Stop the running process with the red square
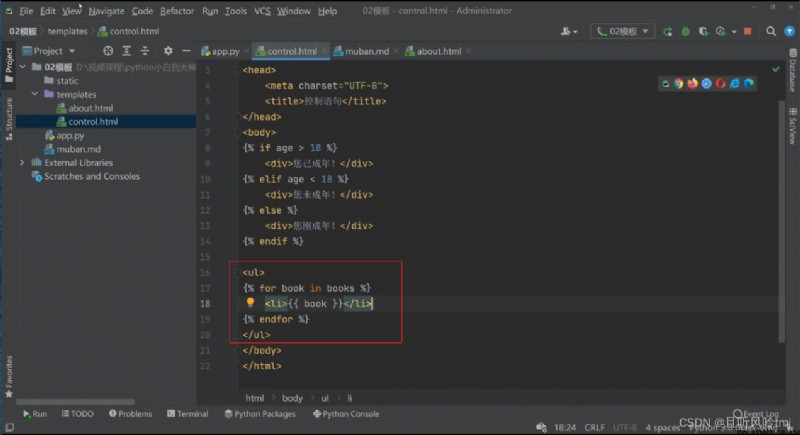Screen dimensions: 800x435 (747, 32)
